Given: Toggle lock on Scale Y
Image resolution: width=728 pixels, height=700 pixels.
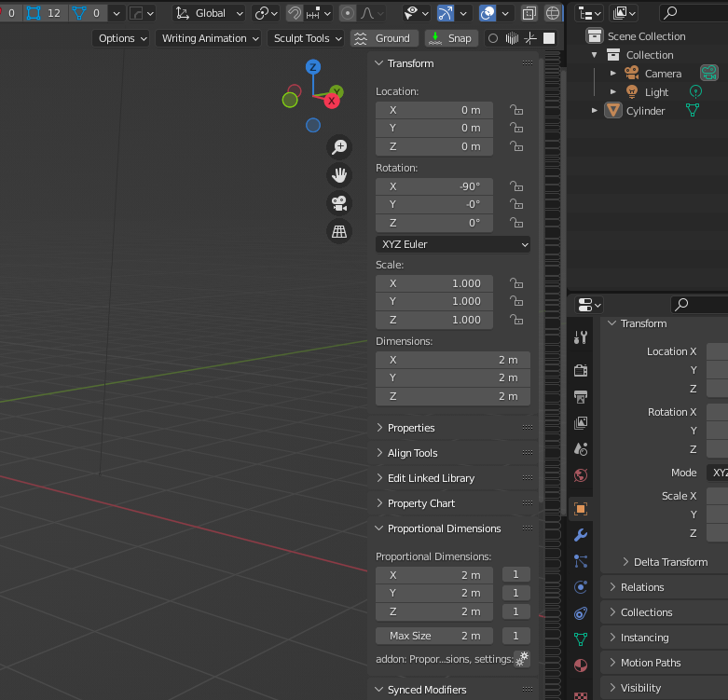Looking at the screenshot, I should click(516, 301).
